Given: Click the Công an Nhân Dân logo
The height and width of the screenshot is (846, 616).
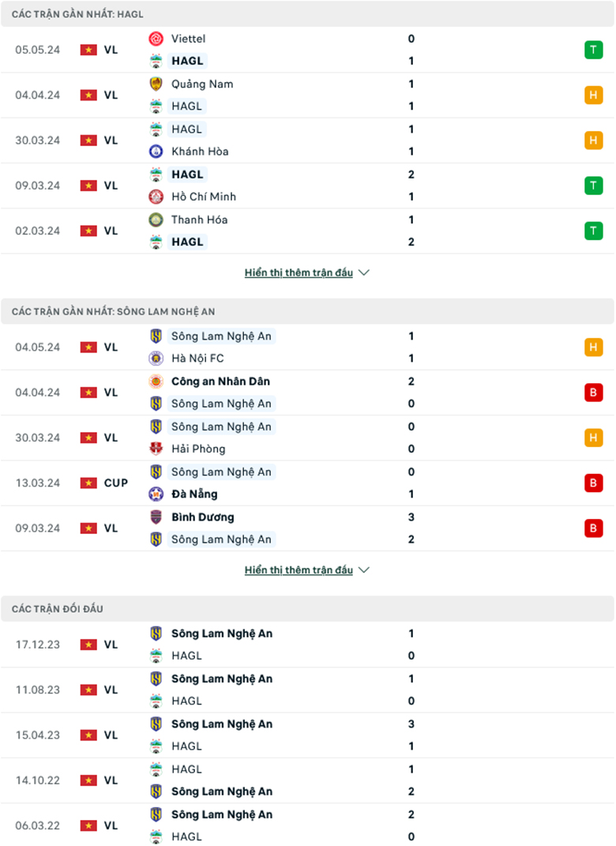Looking at the screenshot, I should pyautogui.click(x=156, y=382).
